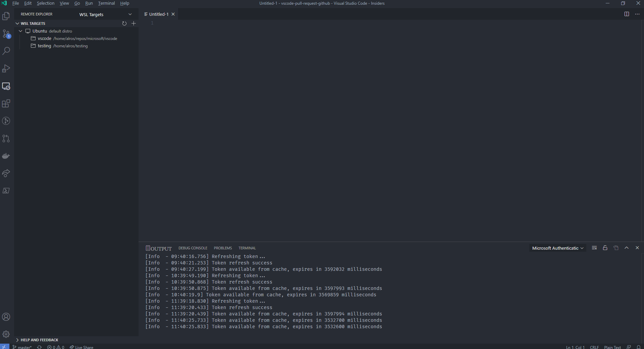Viewport: 644px width, 349px height.
Task: Open notifications bell in status bar
Action: [639, 347]
